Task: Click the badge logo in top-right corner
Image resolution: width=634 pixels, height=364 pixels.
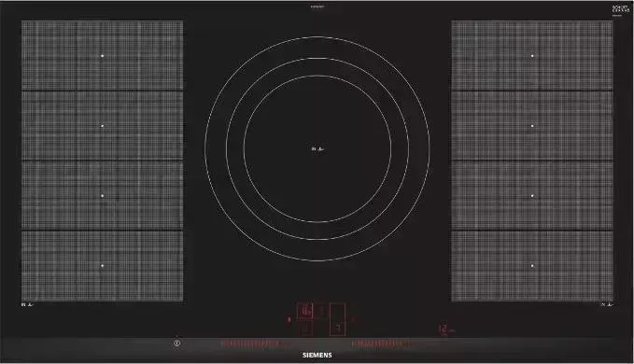Action: 621,10
